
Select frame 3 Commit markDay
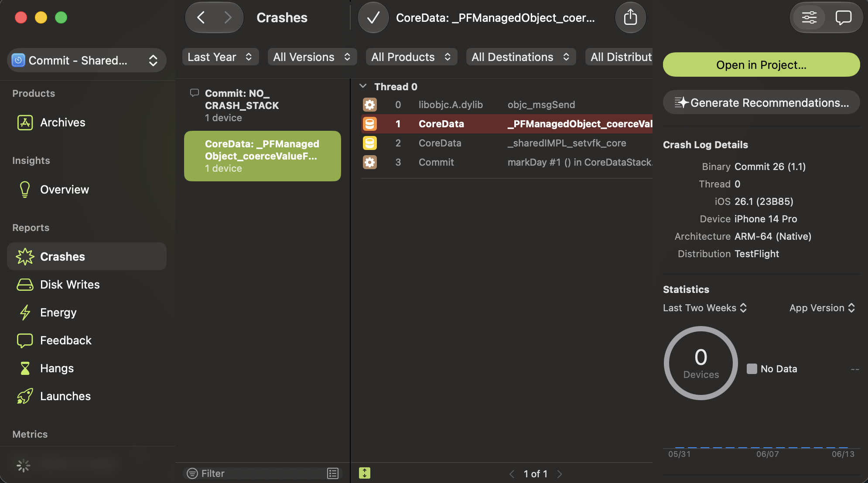pyautogui.click(x=507, y=162)
